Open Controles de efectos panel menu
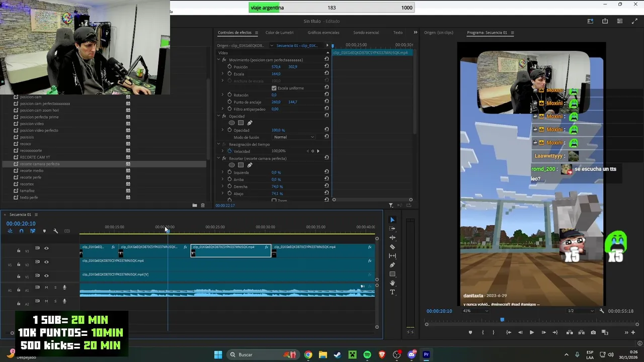 click(256, 33)
